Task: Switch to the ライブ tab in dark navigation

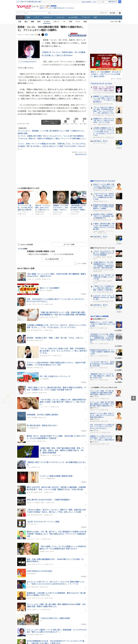Action: pos(37,17)
